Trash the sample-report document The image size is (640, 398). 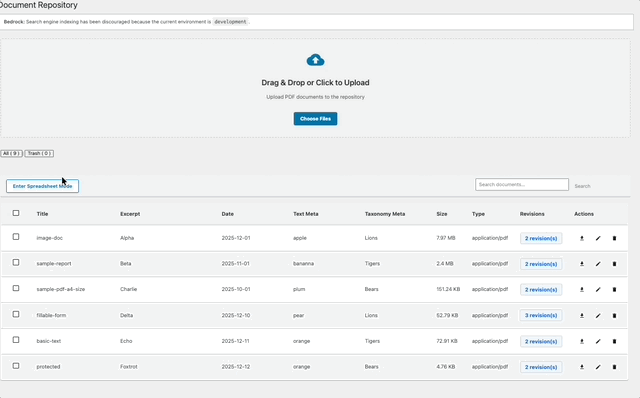(x=614, y=264)
